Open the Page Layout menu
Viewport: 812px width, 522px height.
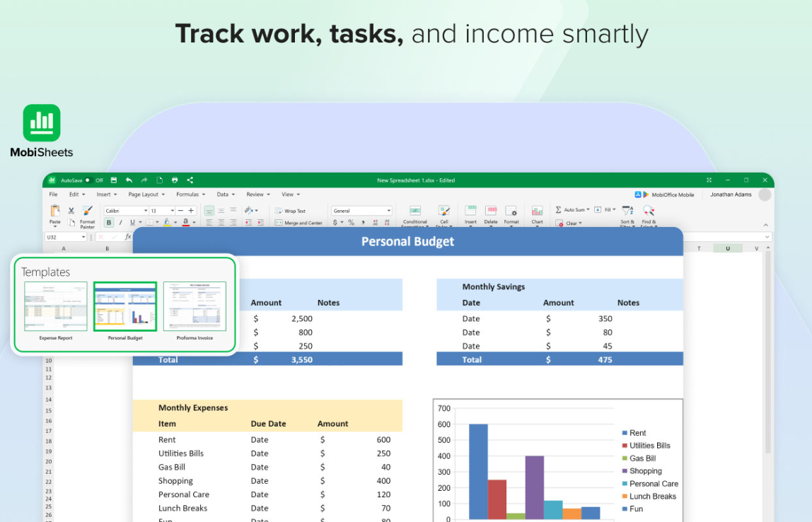[x=146, y=195]
